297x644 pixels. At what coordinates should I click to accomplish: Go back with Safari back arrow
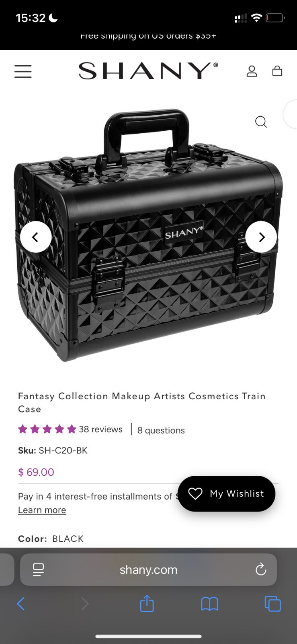click(21, 604)
